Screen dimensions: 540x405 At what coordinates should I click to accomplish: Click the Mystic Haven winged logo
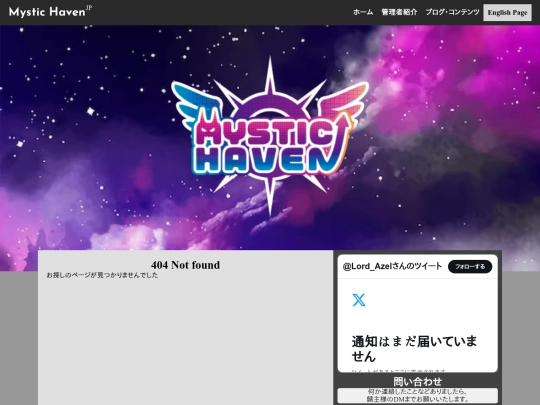[270, 136]
